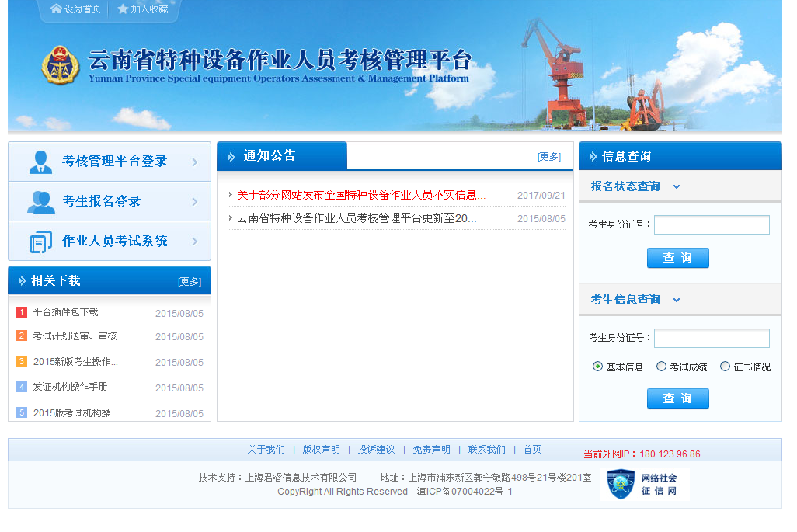Open 关于我们 in the footer menu
The height and width of the screenshot is (532, 797).
[266, 450]
